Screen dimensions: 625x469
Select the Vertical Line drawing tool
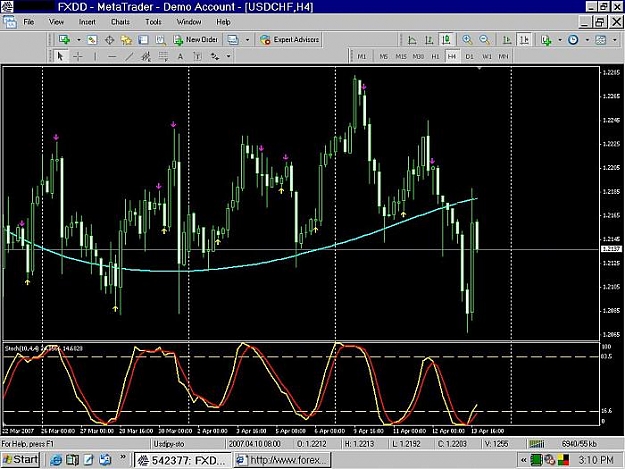pos(95,56)
